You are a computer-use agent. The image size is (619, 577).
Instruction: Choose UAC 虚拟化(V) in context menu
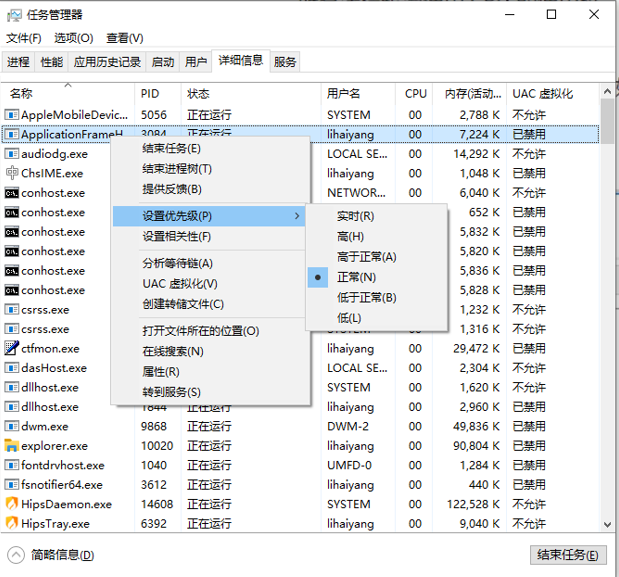pos(209,284)
